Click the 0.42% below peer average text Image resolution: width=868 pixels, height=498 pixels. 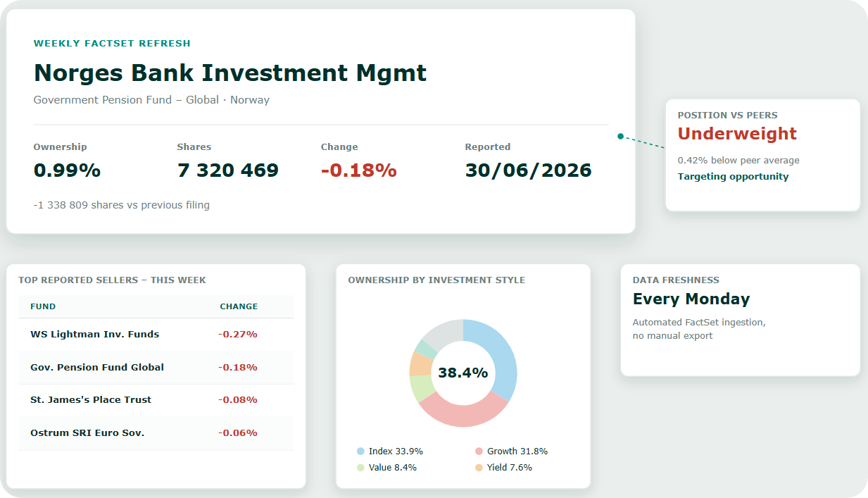[738, 161]
